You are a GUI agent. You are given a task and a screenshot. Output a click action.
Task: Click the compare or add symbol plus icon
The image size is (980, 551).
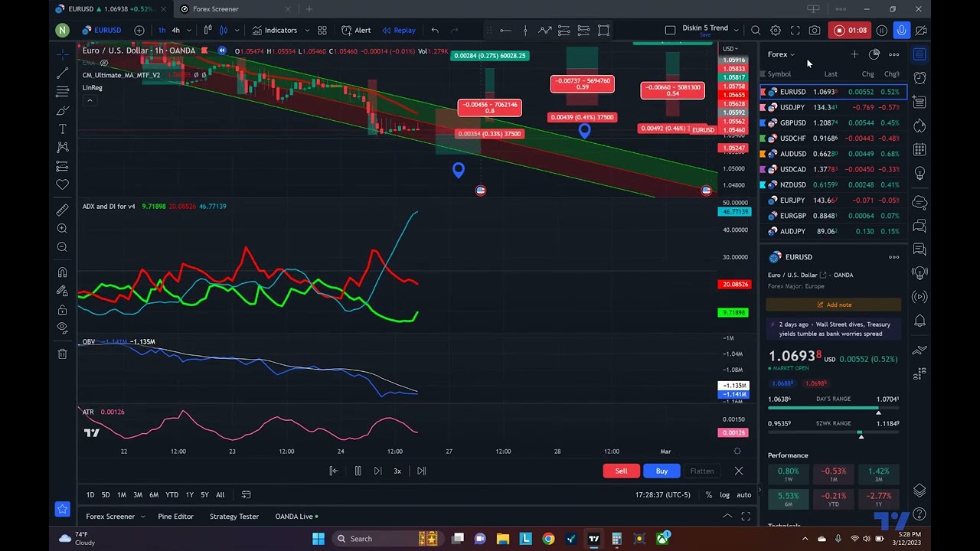[x=139, y=31]
